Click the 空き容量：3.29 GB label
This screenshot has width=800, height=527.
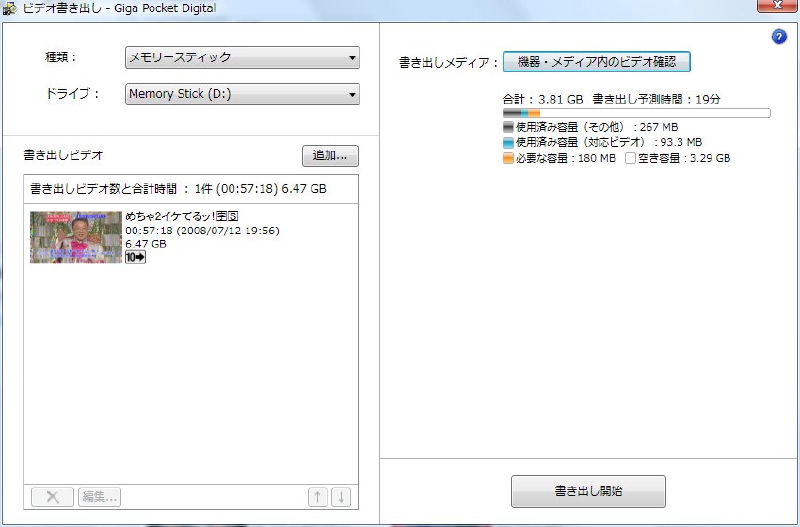point(684,158)
